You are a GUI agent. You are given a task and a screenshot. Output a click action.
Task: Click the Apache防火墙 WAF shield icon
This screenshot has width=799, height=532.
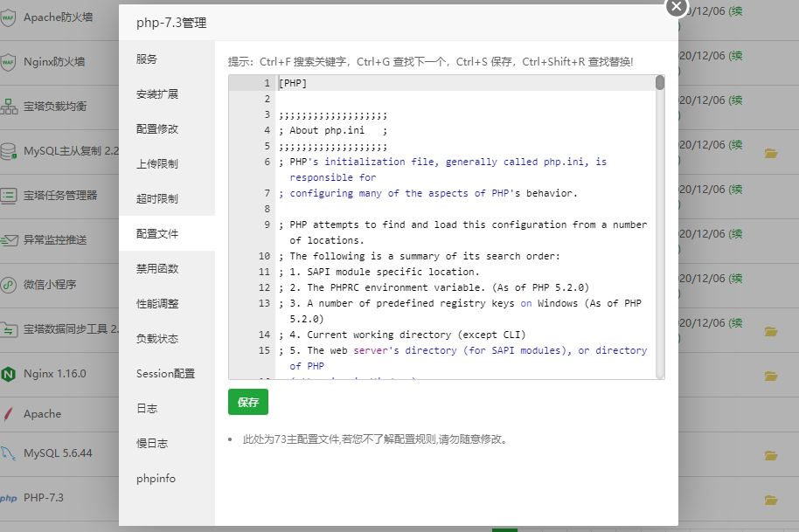(x=8, y=17)
